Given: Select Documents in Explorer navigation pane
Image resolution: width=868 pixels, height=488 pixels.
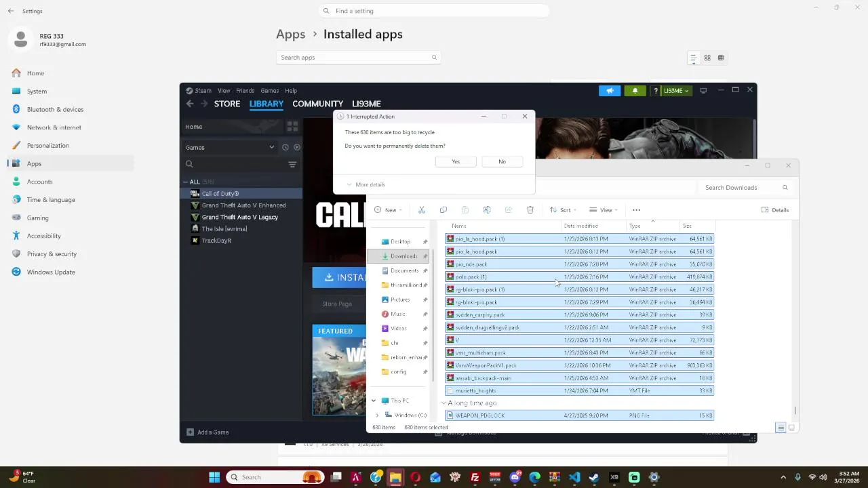Looking at the screenshot, I should click(400, 270).
